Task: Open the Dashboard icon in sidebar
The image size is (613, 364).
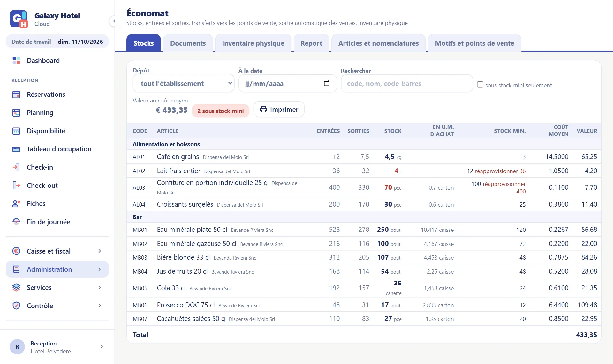Action: tap(16, 60)
